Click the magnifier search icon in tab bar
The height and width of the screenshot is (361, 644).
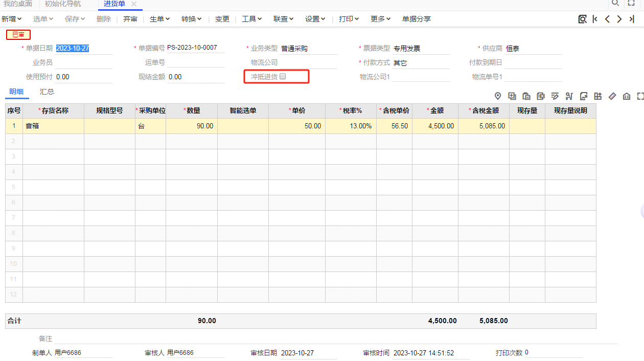(615, 3)
